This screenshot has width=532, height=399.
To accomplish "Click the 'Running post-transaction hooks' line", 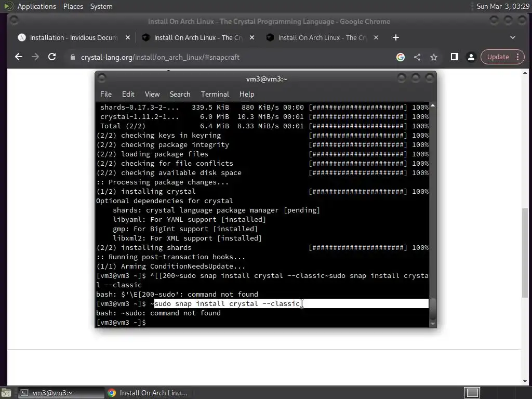I will (x=170, y=257).
